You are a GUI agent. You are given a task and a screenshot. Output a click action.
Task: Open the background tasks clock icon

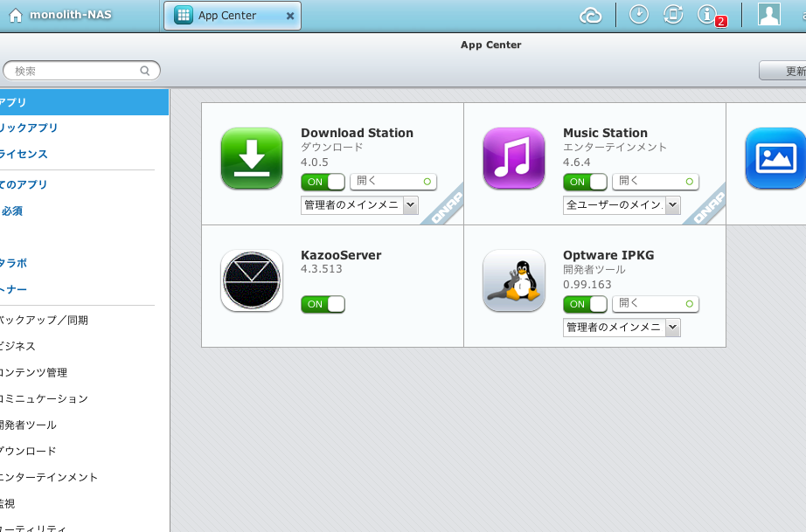point(639,14)
